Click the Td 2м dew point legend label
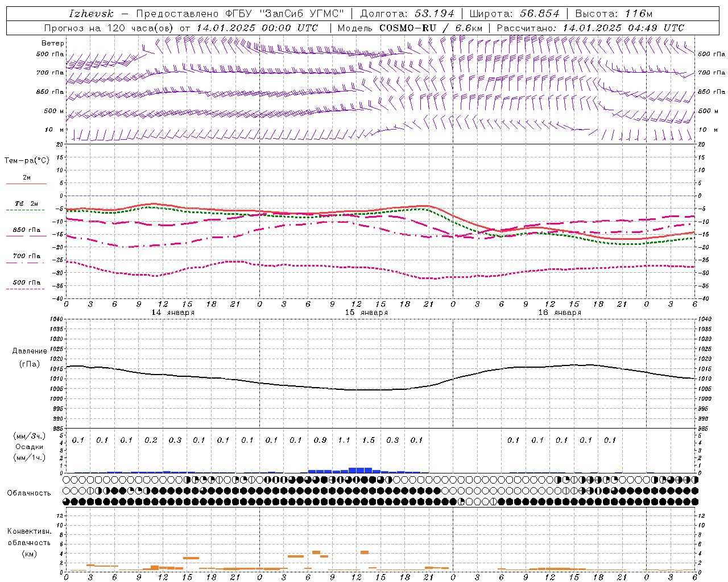Screen dimensions: 728x582 click(27, 203)
